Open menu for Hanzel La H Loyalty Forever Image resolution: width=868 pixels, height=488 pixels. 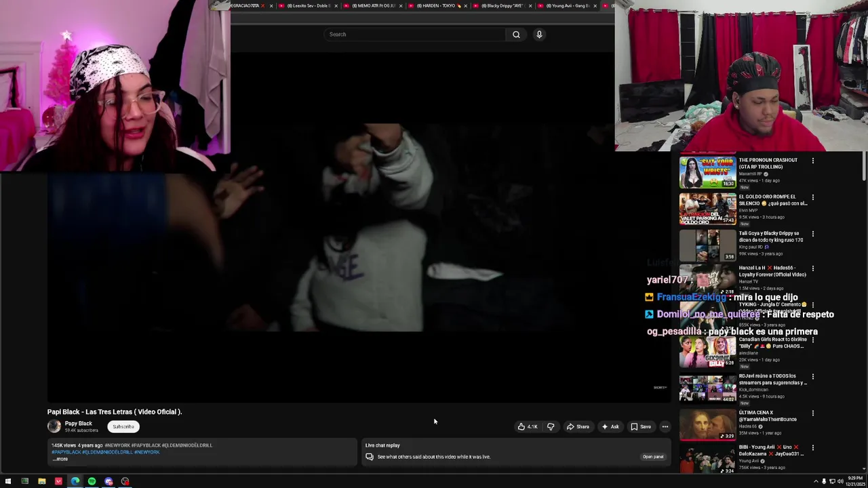point(813,270)
